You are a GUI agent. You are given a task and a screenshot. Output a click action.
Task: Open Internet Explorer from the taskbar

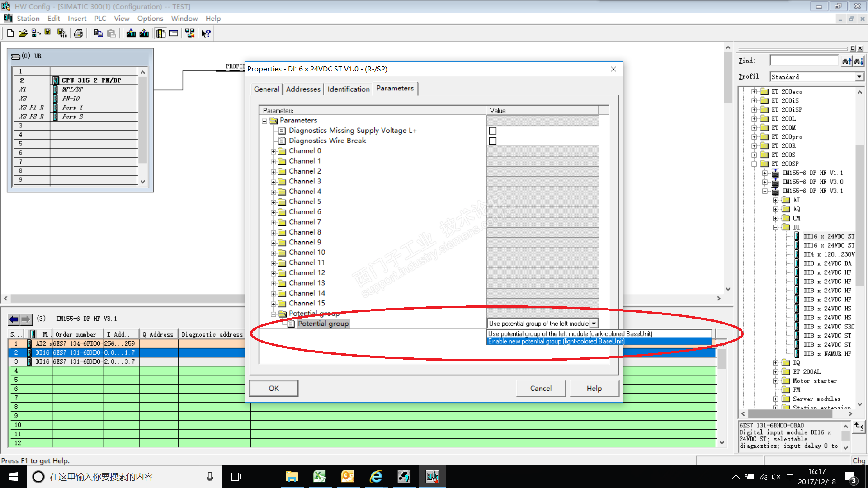click(376, 477)
